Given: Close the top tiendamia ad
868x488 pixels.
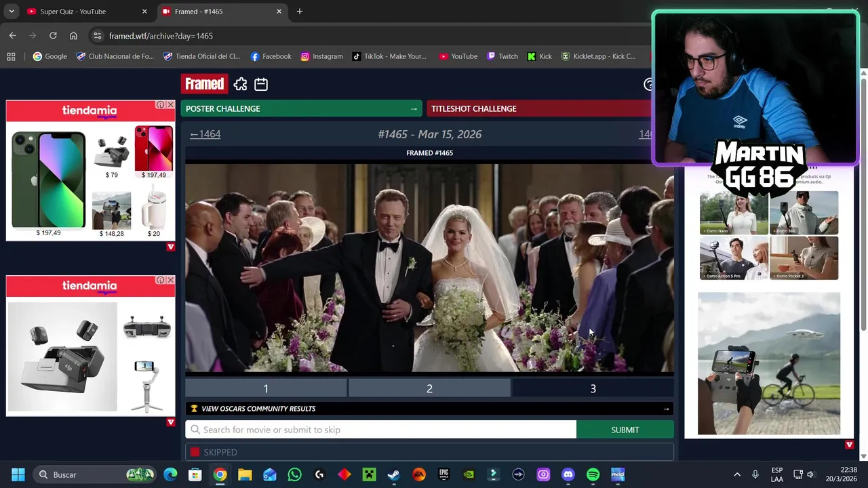Looking at the screenshot, I should point(170,105).
